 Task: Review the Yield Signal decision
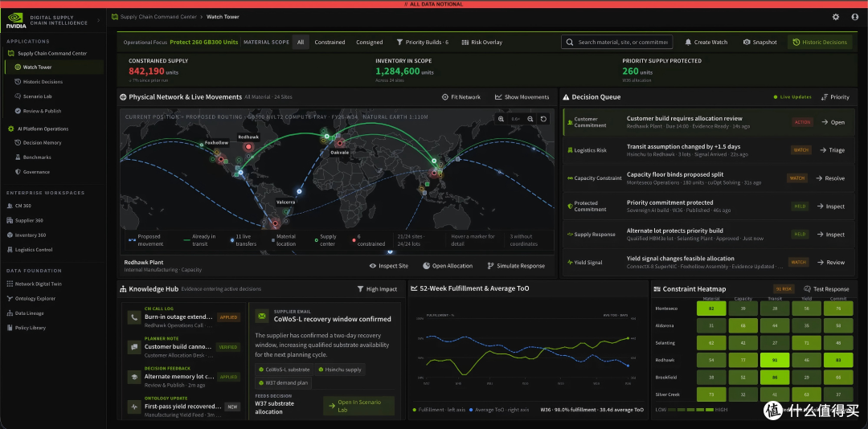pyautogui.click(x=833, y=263)
